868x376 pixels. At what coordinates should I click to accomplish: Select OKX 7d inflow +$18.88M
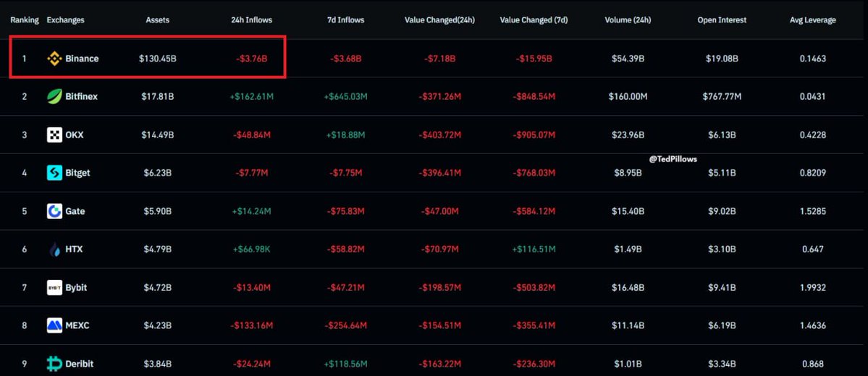coord(345,135)
